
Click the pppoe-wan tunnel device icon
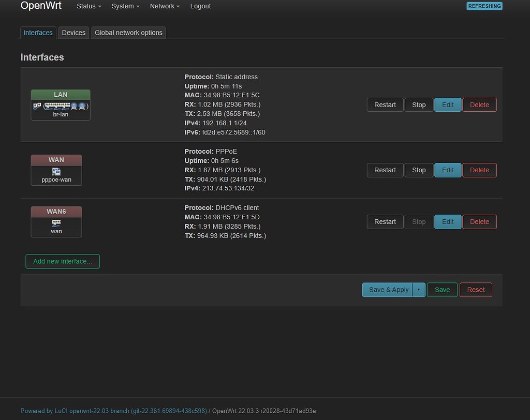(x=56, y=171)
